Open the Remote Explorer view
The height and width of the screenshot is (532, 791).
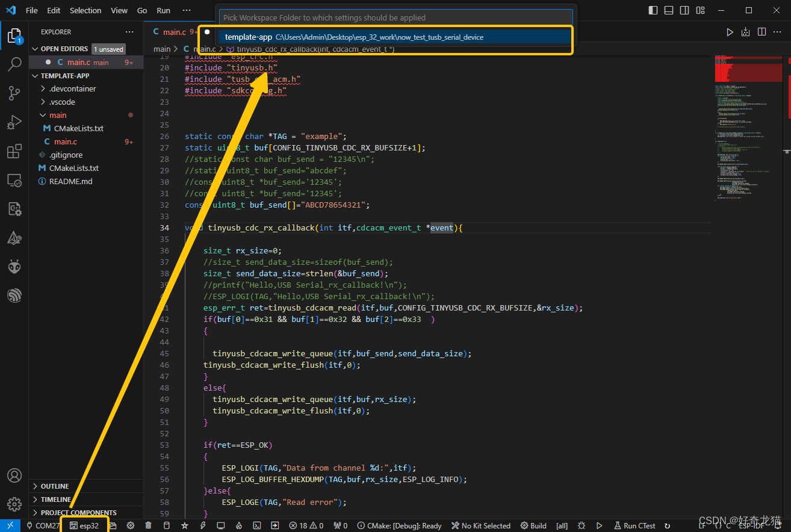click(x=14, y=180)
